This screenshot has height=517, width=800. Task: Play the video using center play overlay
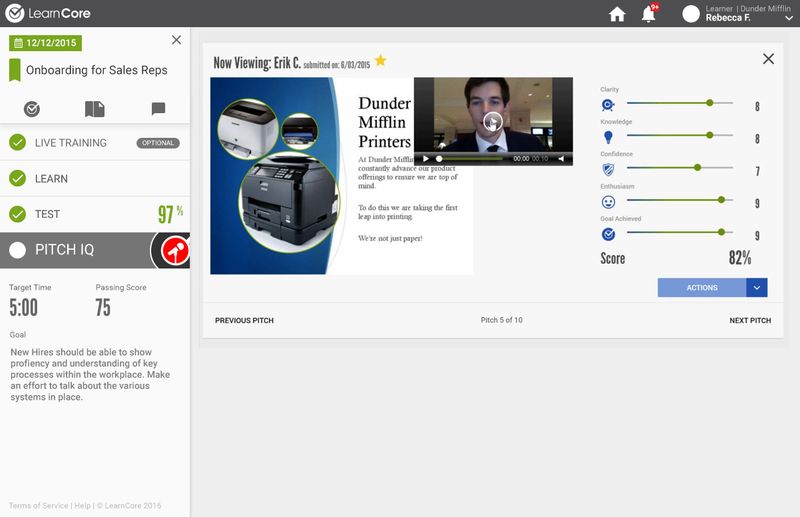[493, 121]
